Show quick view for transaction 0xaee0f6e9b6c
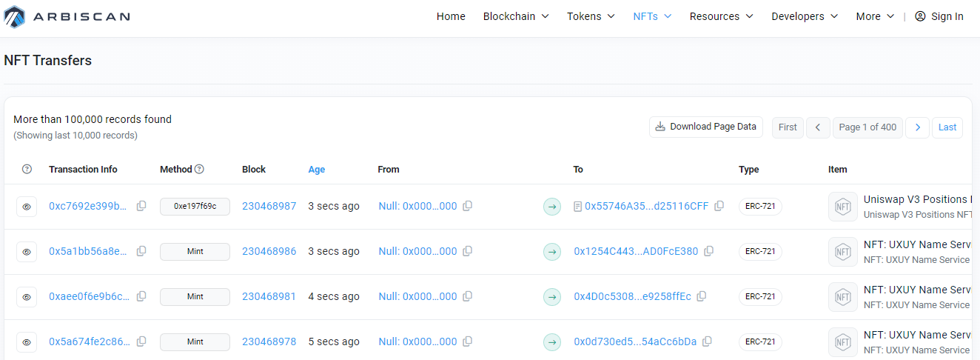980x360 pixels. coord(27,297)
